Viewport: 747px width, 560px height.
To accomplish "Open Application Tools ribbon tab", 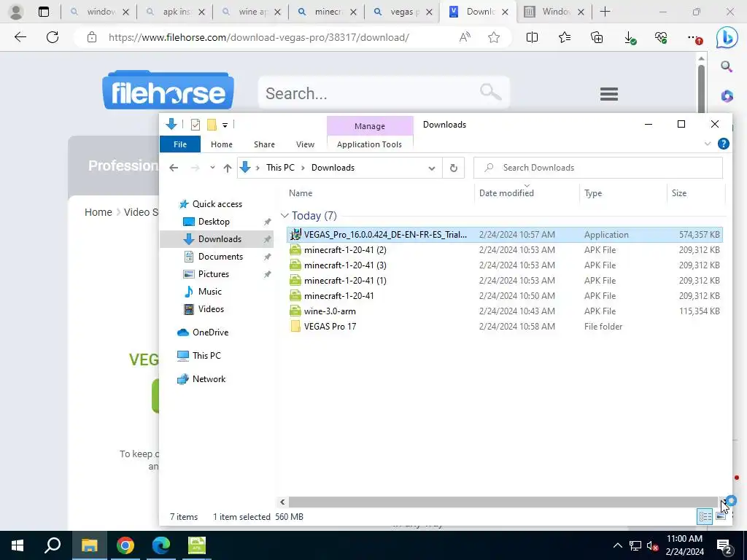I will [369, 144].
